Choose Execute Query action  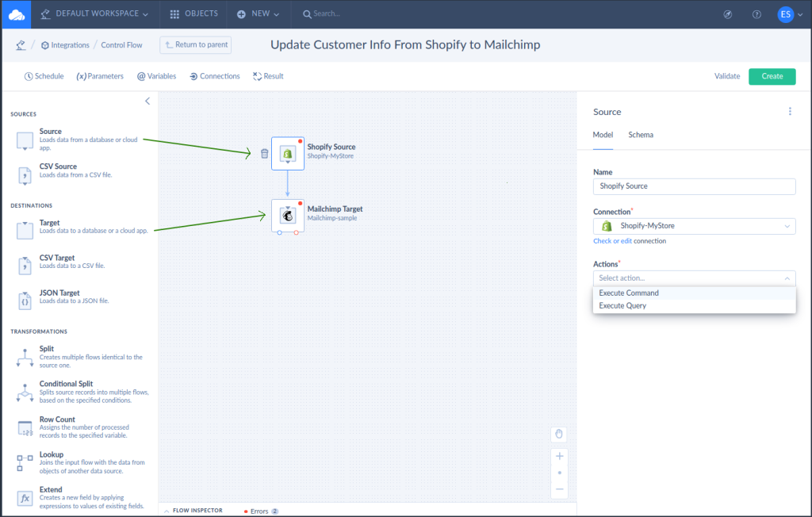click(x=695, y=306)
